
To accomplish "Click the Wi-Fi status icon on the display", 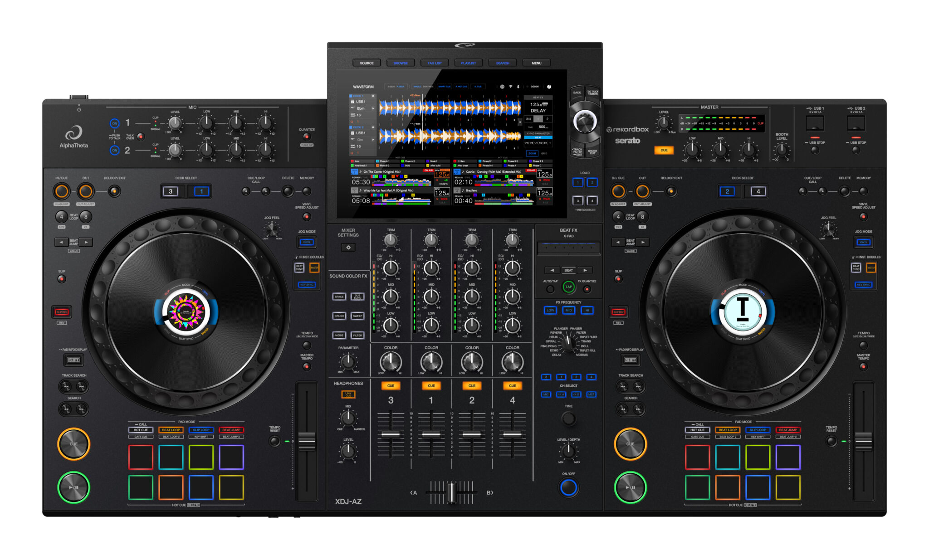I will [511, 86].
